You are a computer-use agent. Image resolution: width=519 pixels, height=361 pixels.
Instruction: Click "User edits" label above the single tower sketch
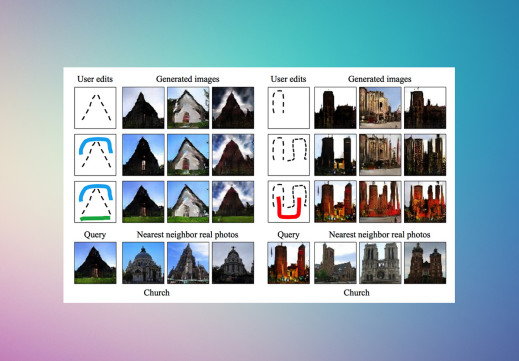tap(288, 79)
